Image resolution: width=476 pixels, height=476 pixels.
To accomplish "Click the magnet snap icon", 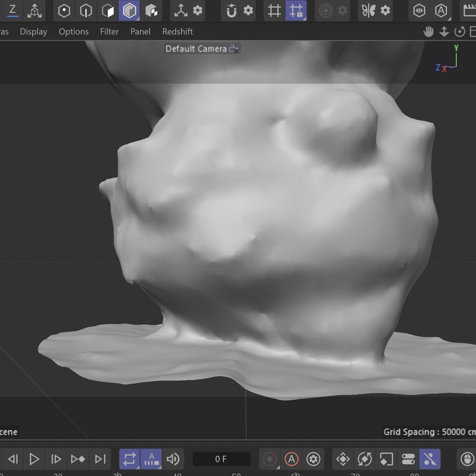I will 231,11.
